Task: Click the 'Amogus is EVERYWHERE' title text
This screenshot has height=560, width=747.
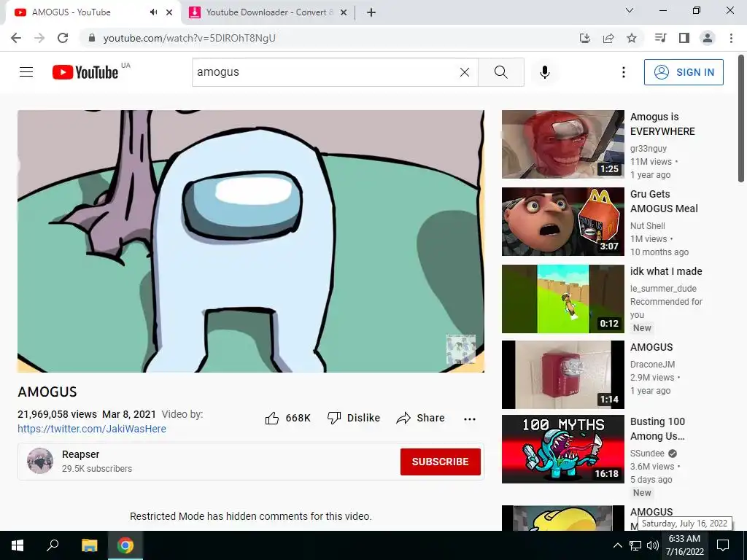Action: 662,124
